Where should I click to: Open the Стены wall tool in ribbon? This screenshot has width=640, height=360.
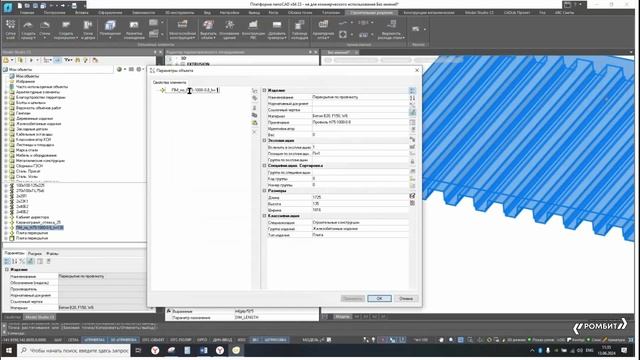pos(44,29)
